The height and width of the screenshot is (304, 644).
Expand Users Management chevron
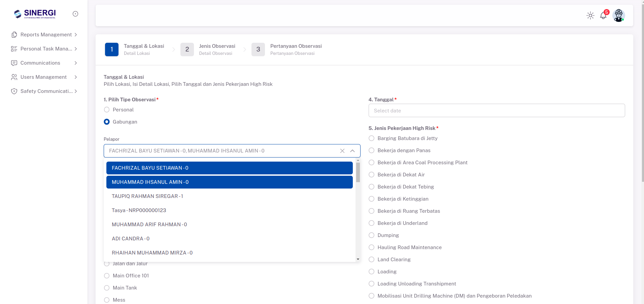(x=76, y=77)
